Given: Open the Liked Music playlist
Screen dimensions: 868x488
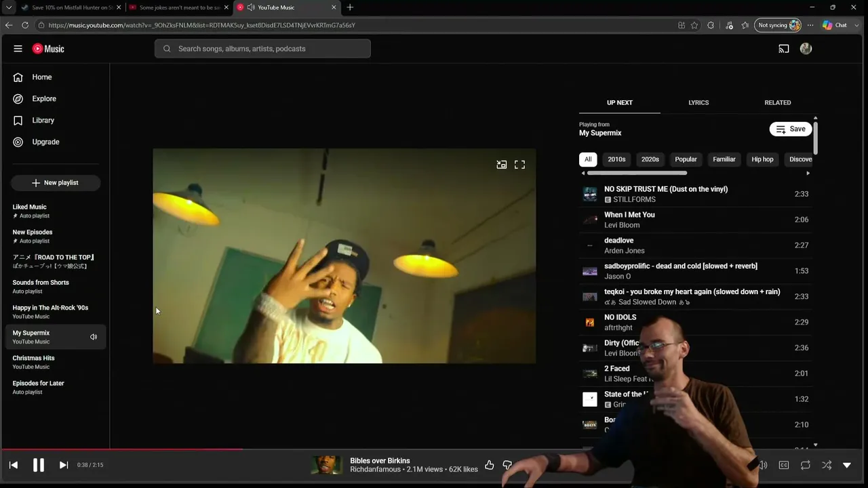Looking at the screenshot, I should point(56,211).
